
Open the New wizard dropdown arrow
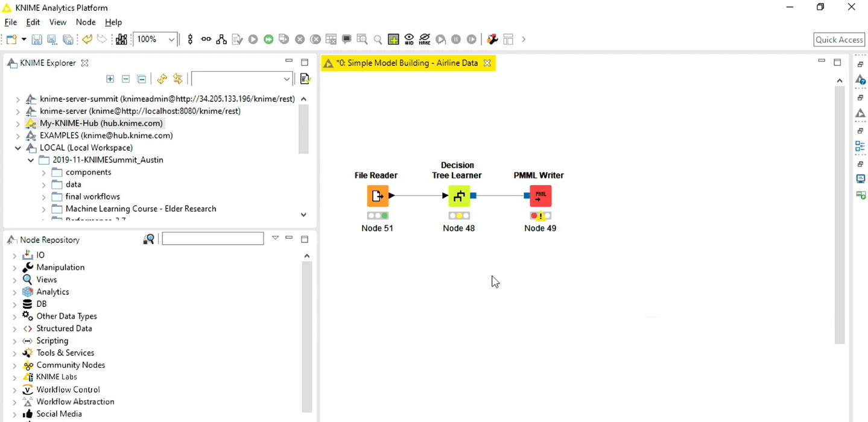pos(24,39)
